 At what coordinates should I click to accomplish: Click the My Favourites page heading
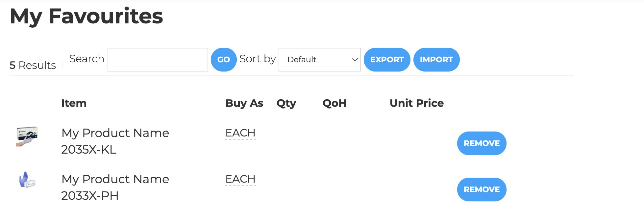tap(87, 16)
